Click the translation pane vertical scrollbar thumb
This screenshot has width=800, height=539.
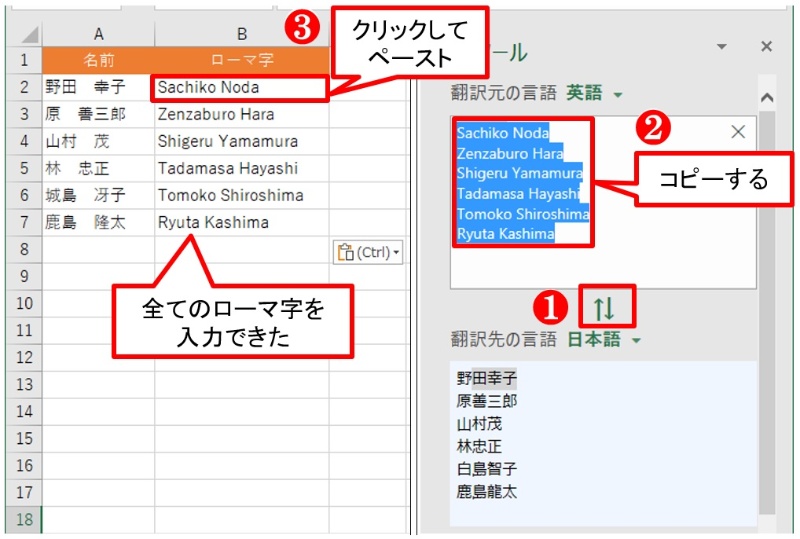[767, 311]
